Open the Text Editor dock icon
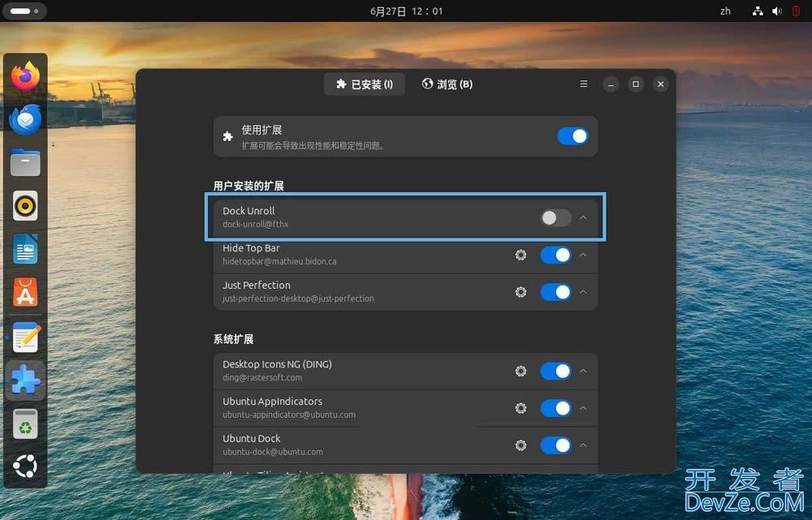Screen dimensions: 812x520 coord(25,337)
